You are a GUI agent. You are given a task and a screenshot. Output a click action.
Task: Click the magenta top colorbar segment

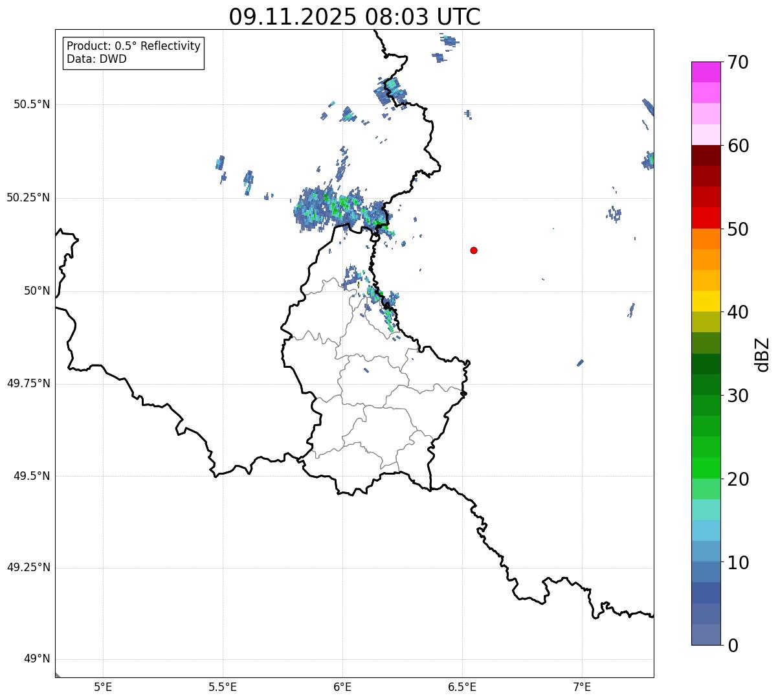706,72
